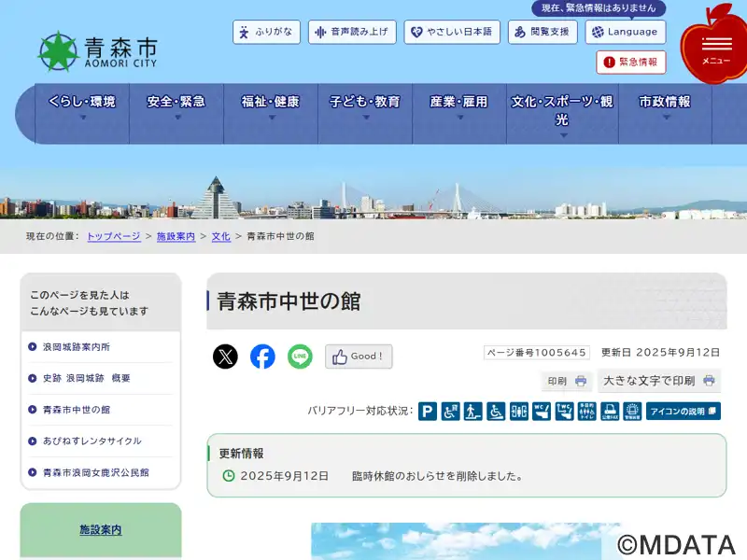Enable 音声読み上げ voice reading

coord(352,32)
